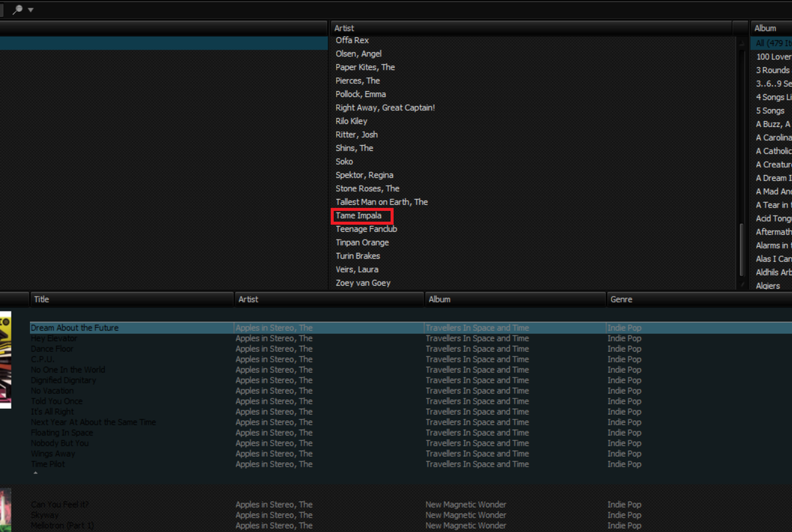Select artist Pollock, Emma
The width and height of the screenshot is (792, 532).
pos(360,94)
